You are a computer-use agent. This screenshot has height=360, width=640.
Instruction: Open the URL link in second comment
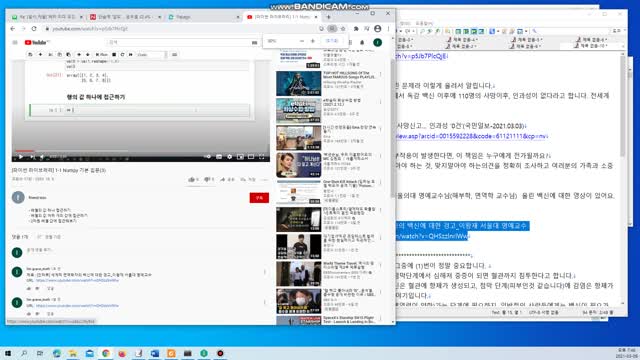[x=77, y=305]
